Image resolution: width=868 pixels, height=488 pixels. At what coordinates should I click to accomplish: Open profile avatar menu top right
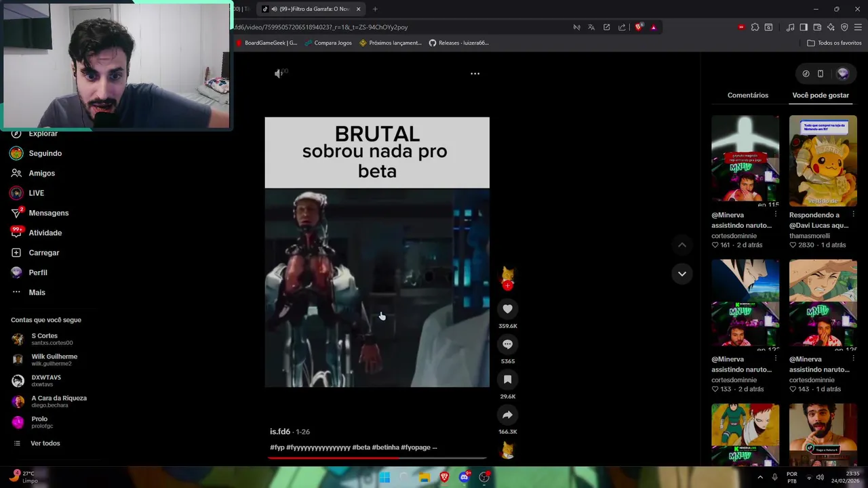click(843, 73)
